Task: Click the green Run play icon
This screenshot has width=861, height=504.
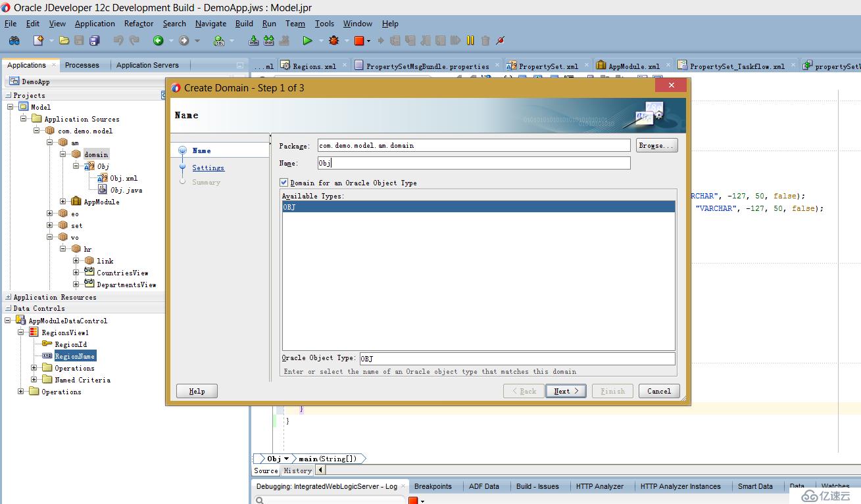Action: point(307,41)
